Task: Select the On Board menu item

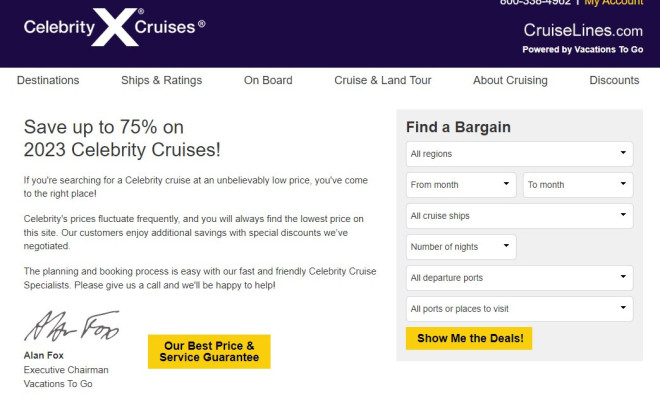Action: 268,80
